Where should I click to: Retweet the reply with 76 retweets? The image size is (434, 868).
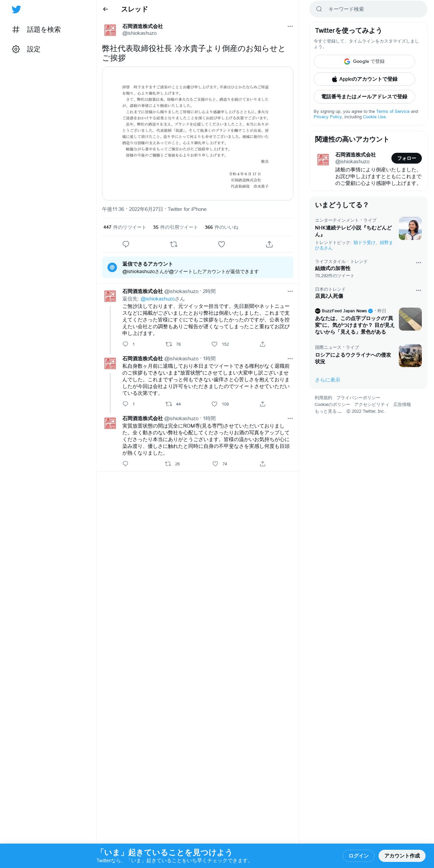(x=169, y=344)
